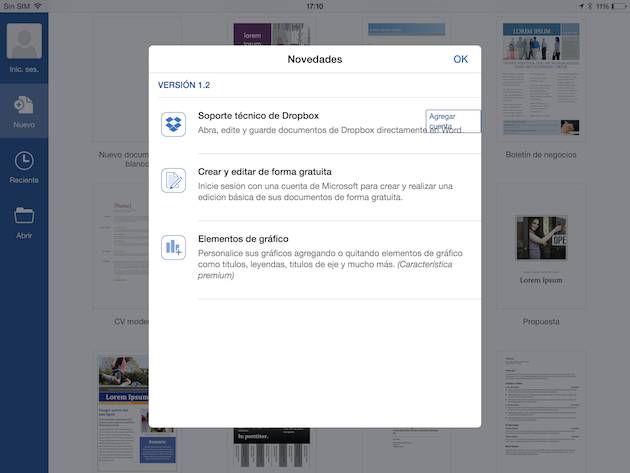Select Crear y editar de forma gratuita
This screenshot has width=630, height=473.
(264, 172)
